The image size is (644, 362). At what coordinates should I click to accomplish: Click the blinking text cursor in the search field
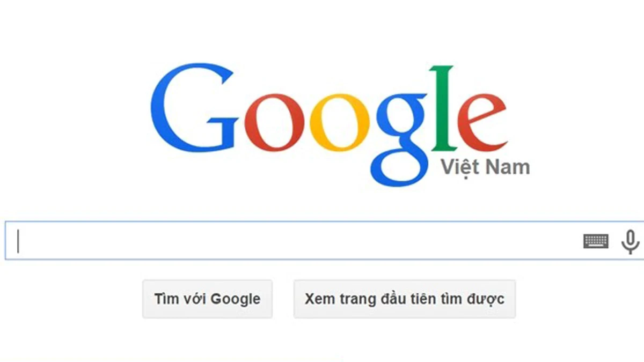click(x=18, y=241)
